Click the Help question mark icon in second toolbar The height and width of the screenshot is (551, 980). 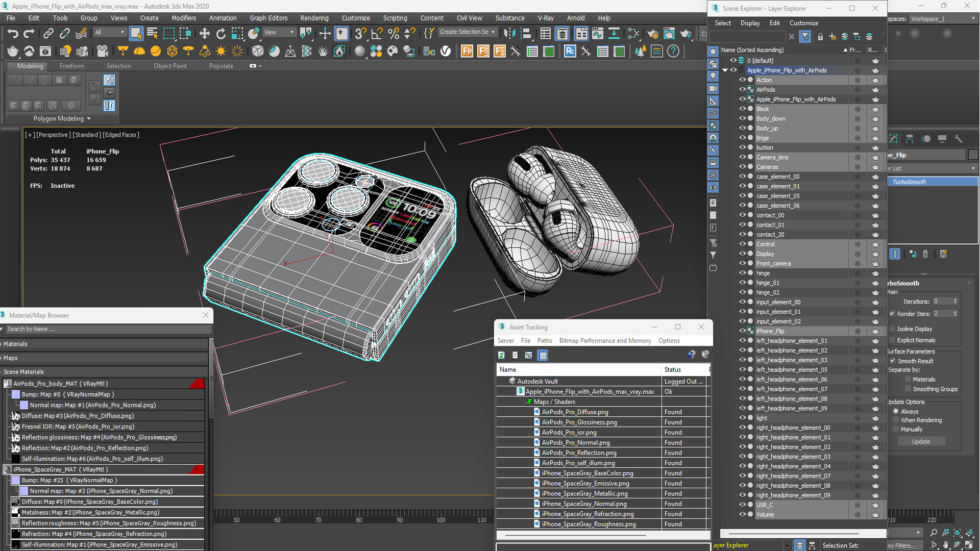(x=673, y=51)
